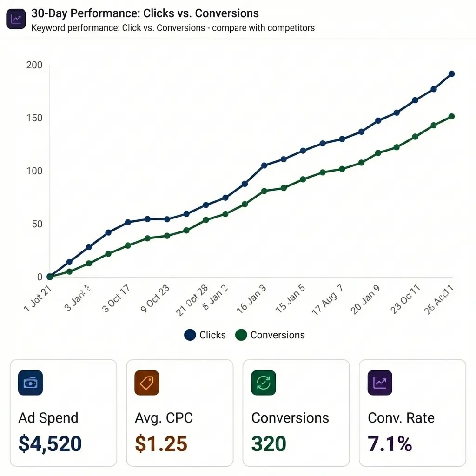Select the 30-Day Performance chart title
476x476 pixels.
[145, 13]
